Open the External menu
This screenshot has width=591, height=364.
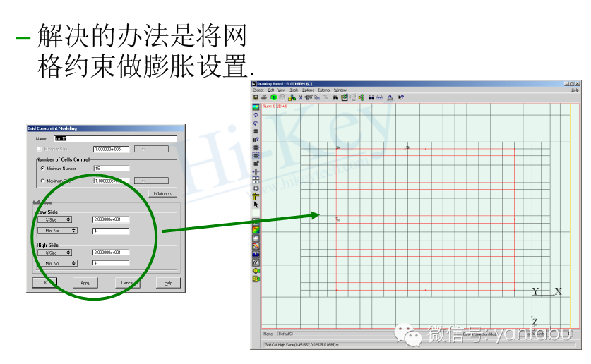click(324, 90)
